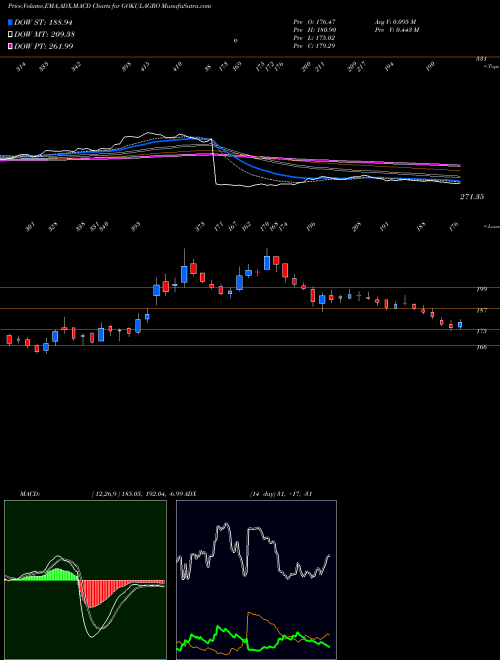Click the Pre H: 180.90 value
The image size is (500, 660).
pyautogui.click(x=314, y=29)
